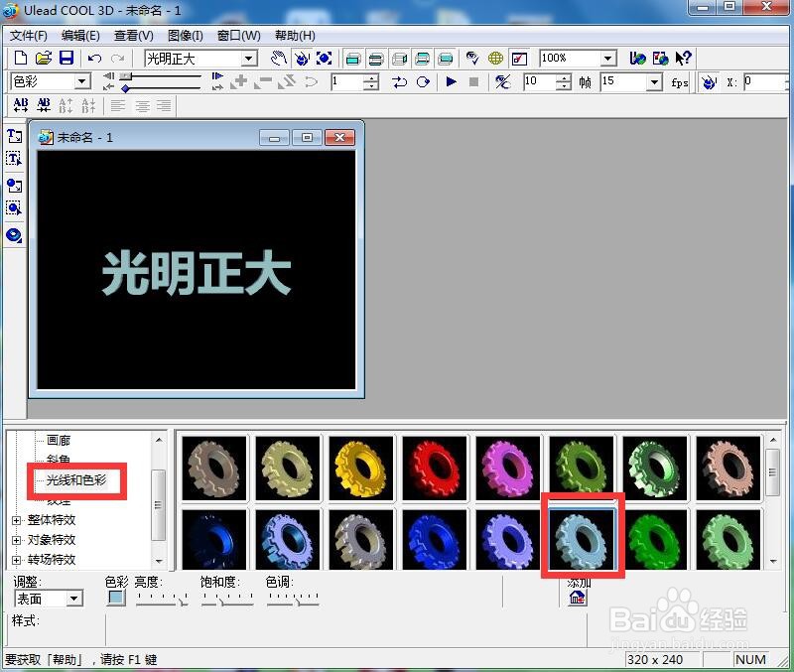Play the animation

(x=451, y=81)
